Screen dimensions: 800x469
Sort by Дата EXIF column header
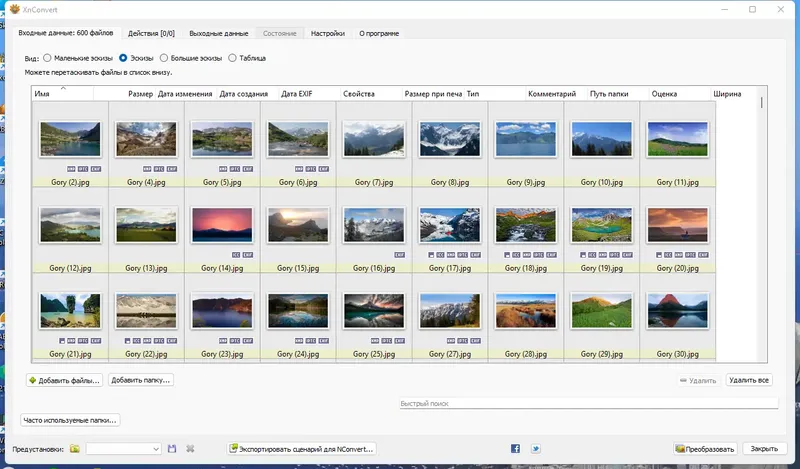click(309, 93)
